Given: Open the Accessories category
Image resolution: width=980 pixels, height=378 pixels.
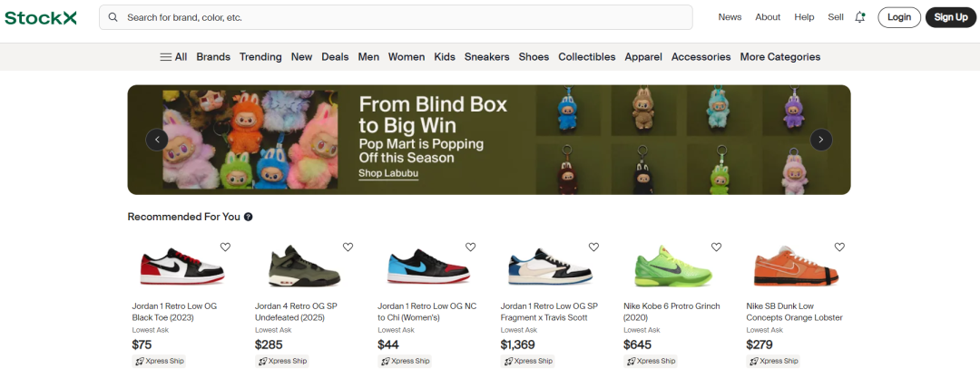Looking at the screenshot, I should [x=701, y=57].
